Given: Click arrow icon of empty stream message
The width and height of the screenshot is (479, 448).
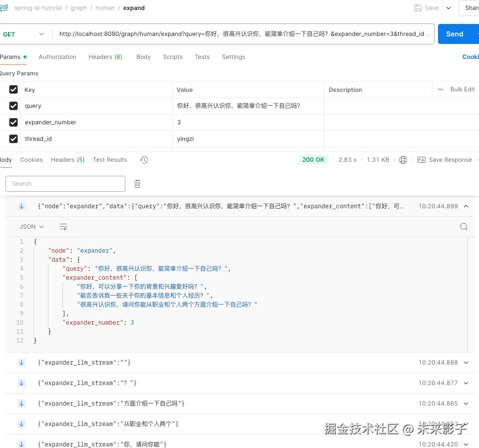Looking at the screenshot, I should [x=21, y=363].
